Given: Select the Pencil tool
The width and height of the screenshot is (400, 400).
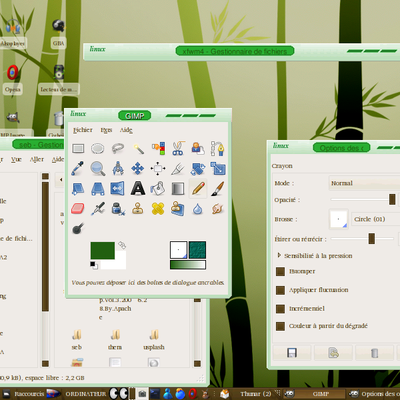Looking at the screenshot, I should pos(198,189).
